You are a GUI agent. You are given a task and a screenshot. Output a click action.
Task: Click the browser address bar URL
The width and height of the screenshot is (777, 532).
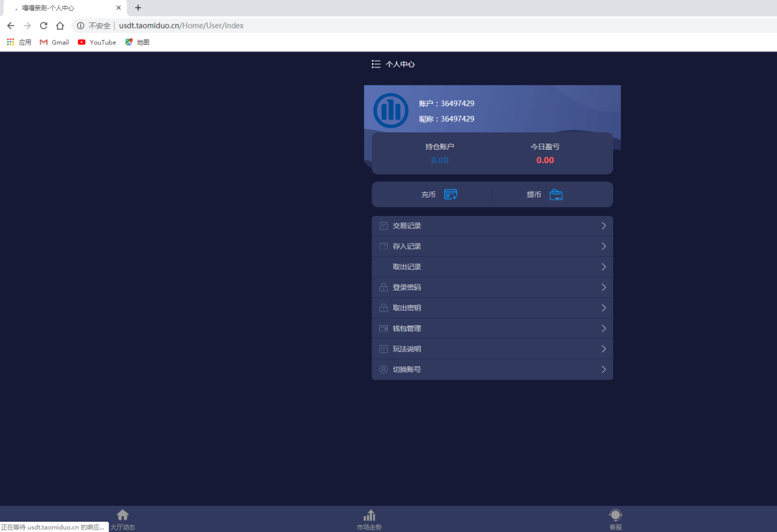182,25
